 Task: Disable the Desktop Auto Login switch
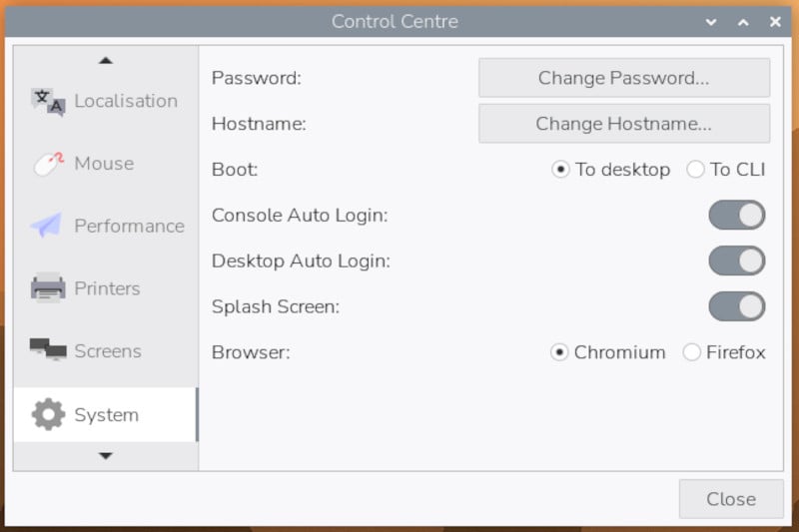[736, 262]
